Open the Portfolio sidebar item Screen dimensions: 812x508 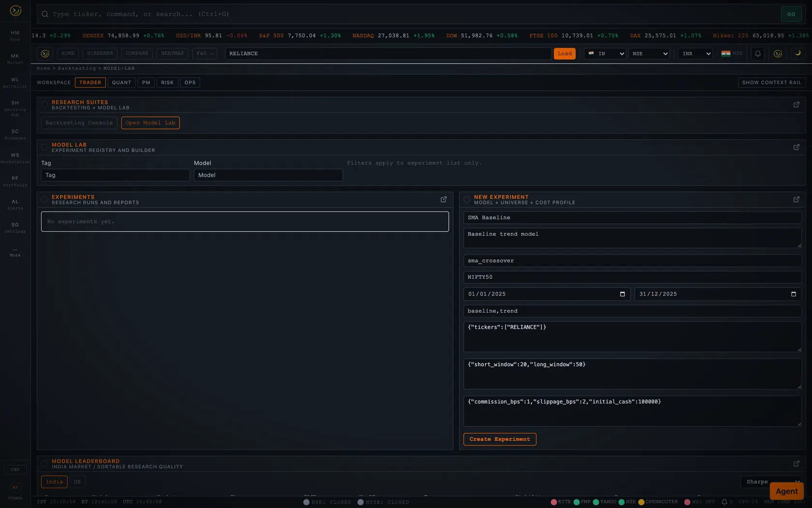click(x=15, y=181)
